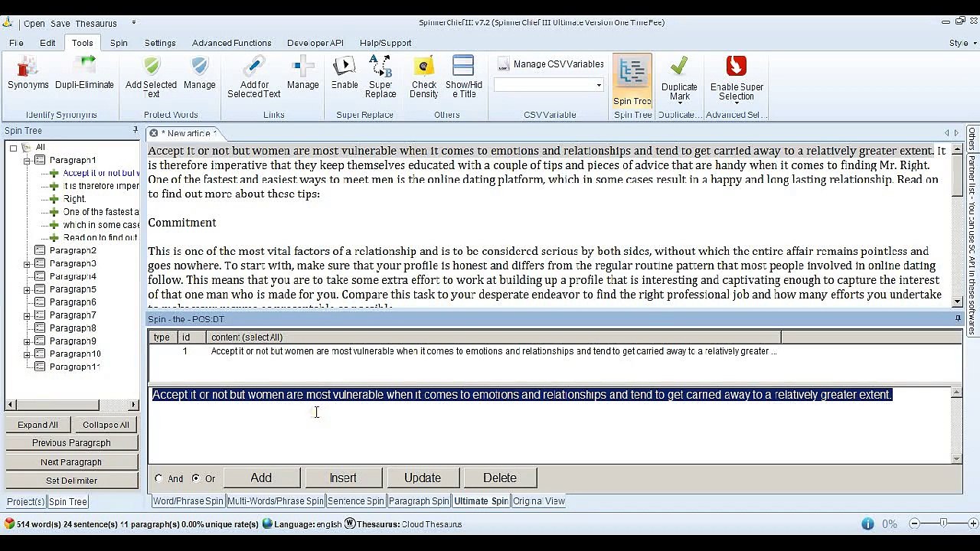The height and width of the screenshot is (551, 980).
Task: Select the Or radio button
Action: 196,478
